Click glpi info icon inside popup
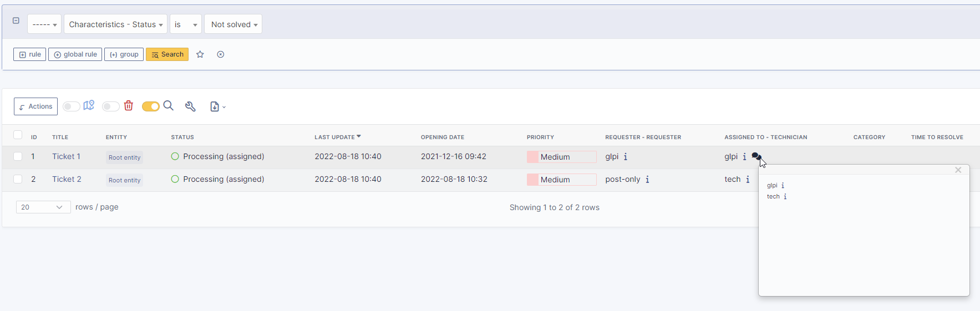 pyautogui.click(x=783, y=185)
